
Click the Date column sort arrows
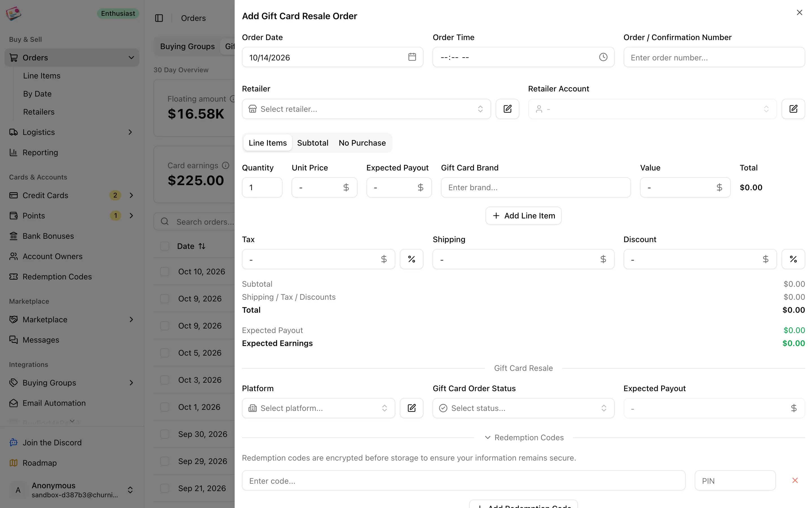202,246
